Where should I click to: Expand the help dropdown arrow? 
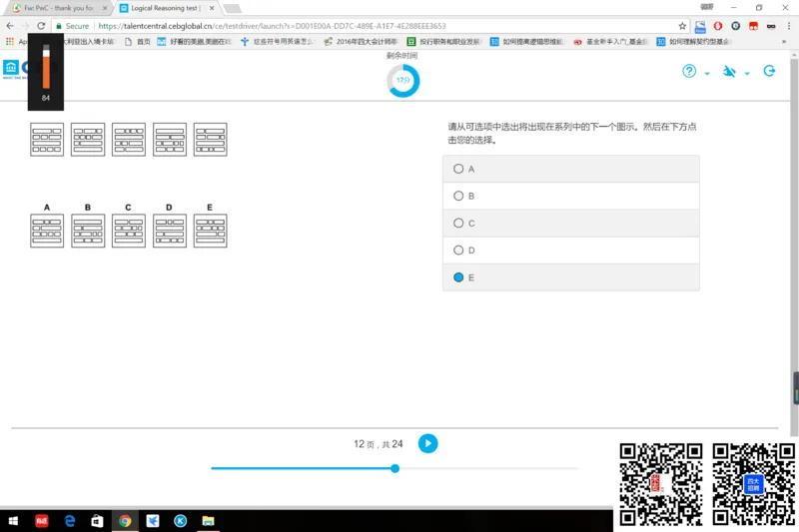click(707, 73)
